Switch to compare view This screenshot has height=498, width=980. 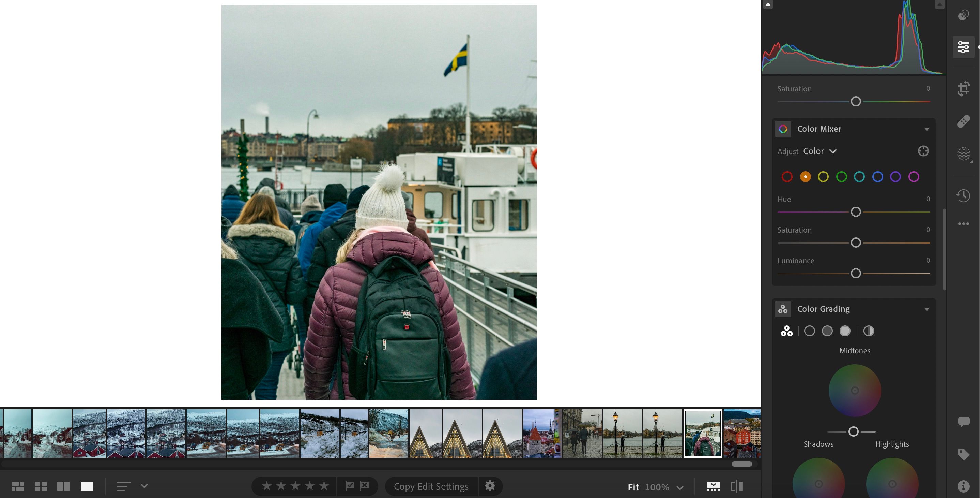(x=63, y=486)
